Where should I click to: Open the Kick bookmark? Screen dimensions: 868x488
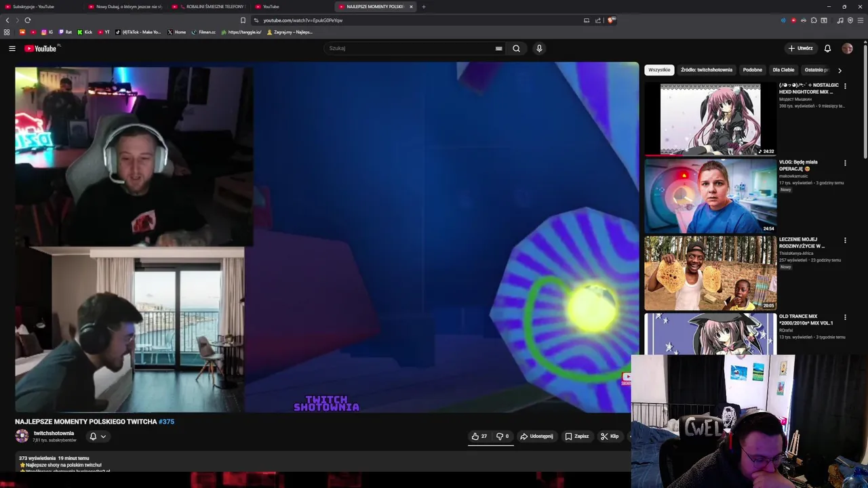tap(85, 32)
